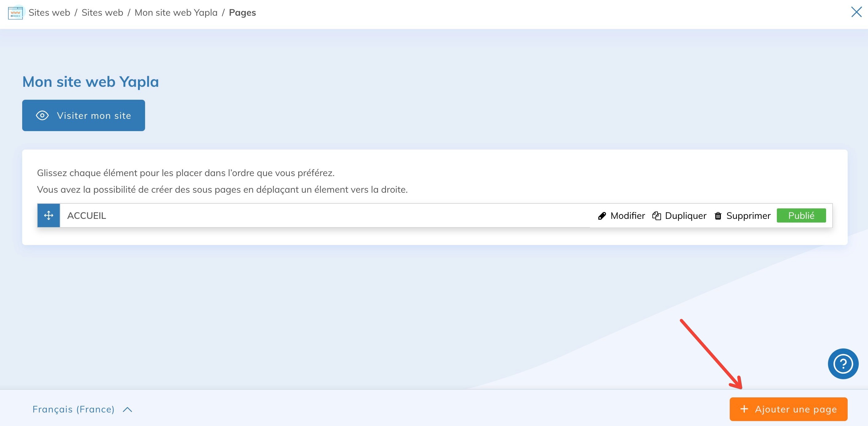Select Modifier for the ACCUEIL page

click(x=627, y=215)
